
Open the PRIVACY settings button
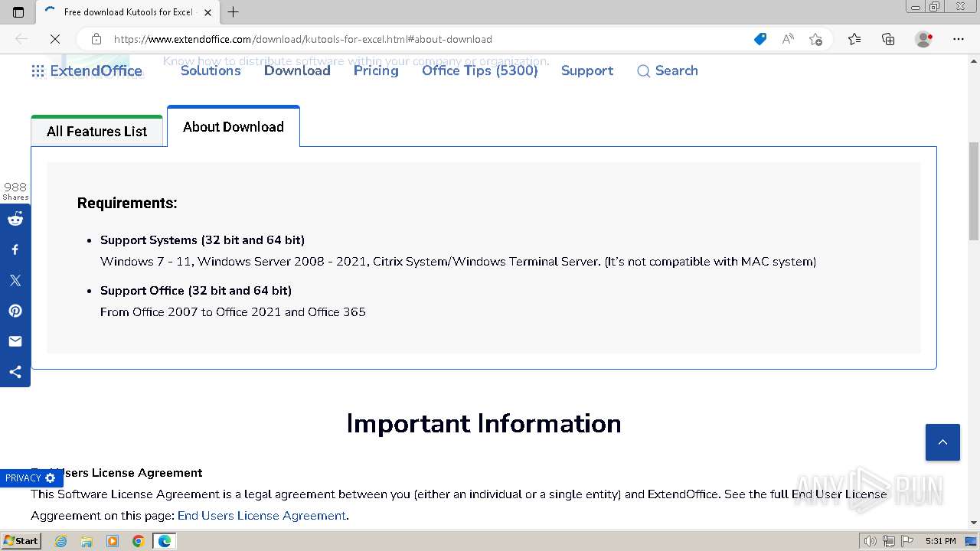pyautogui.click(x=31, y=478)
